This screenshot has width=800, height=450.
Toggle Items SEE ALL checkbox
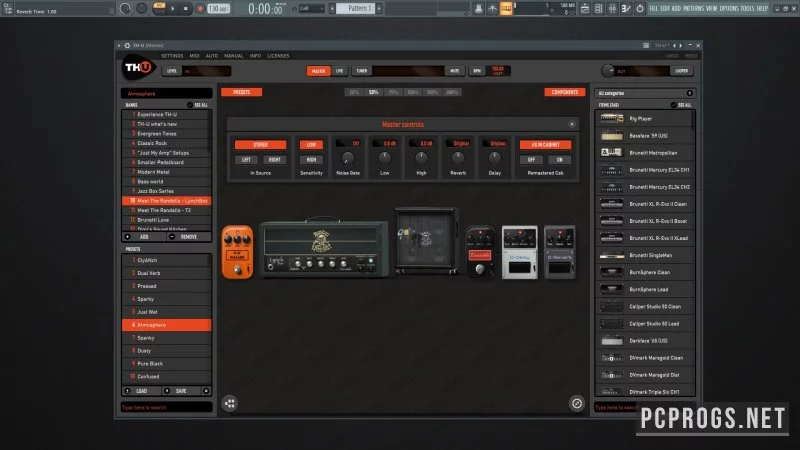673,105
